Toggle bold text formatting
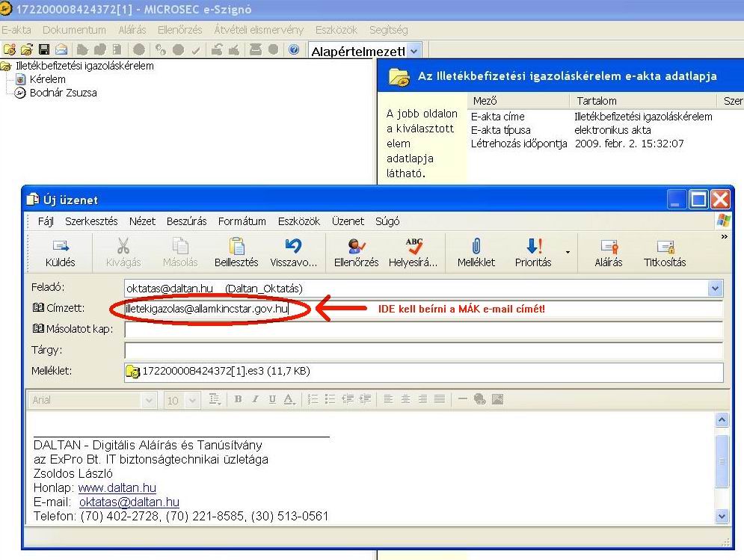The image size is (744, 560). tap(239, 400)
